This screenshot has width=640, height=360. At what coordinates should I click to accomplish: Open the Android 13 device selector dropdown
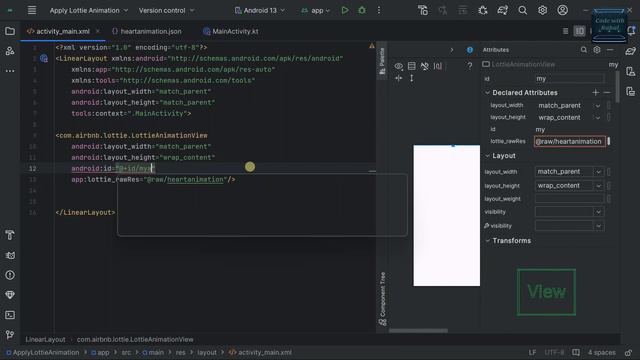pos(260,10)
